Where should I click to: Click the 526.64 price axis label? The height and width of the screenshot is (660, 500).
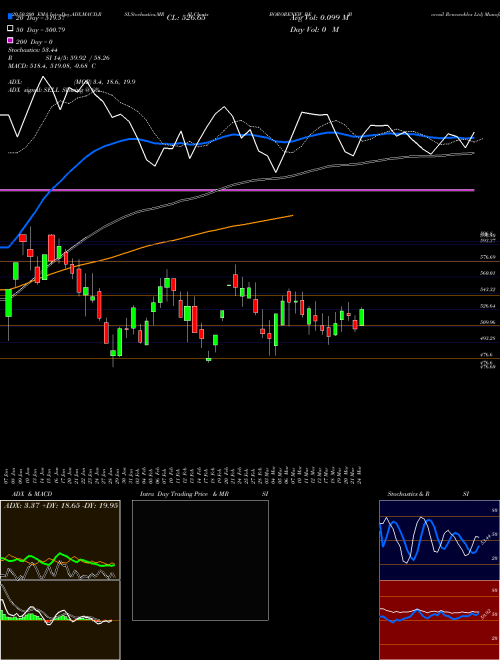pos(490,306)
